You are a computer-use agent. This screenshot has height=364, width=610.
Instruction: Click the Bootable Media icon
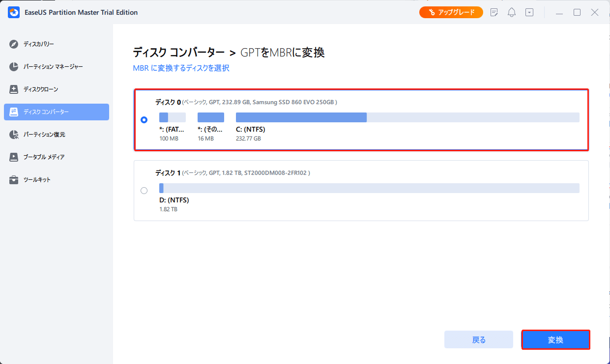(14, 157)
